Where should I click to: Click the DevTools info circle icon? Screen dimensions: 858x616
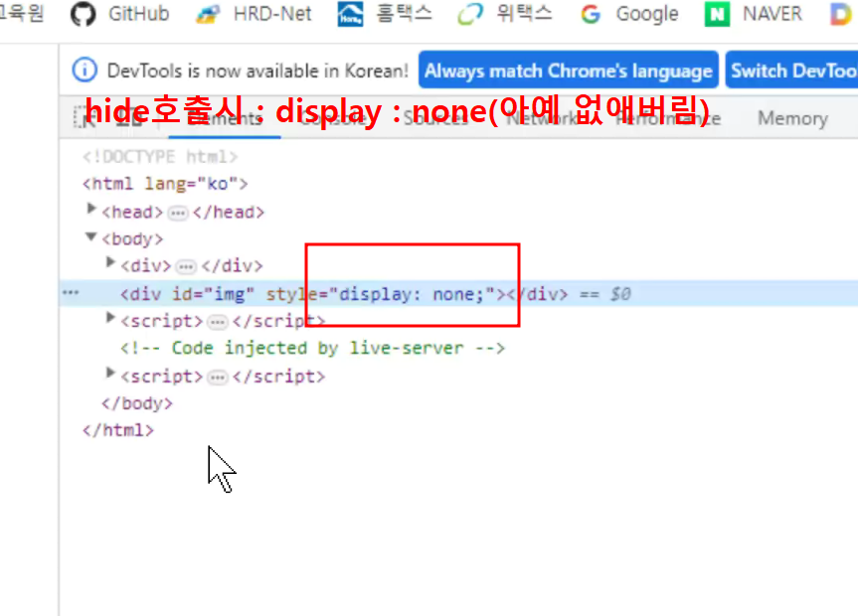point(85,70)
